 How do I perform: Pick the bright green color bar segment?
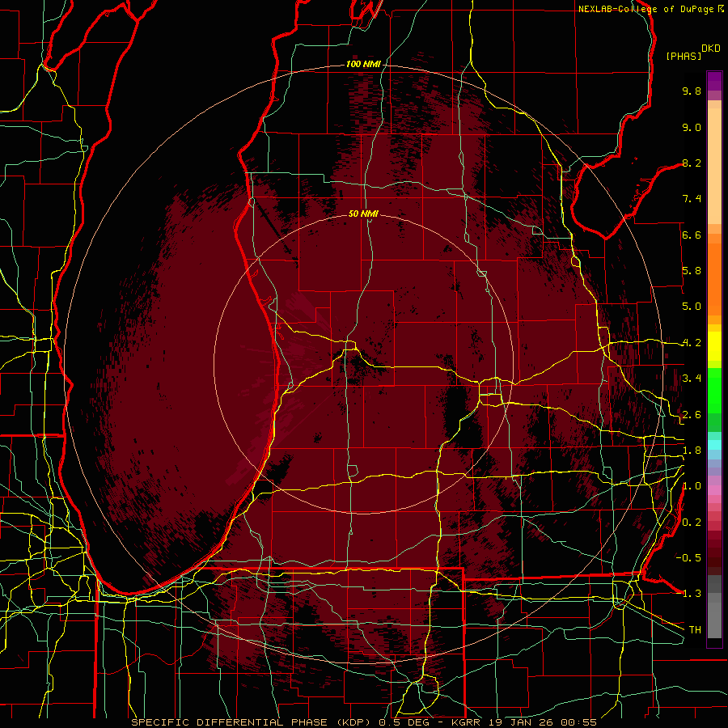(714, 391)
